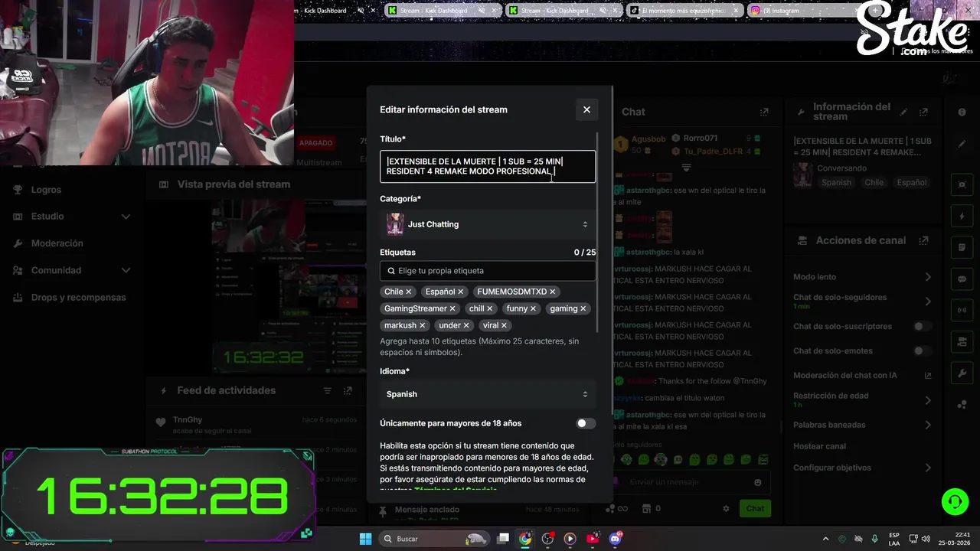Click the Elige tu propia etiqueta field
The height and width of the screenshot is (551, 980).
tap(488, 270)
